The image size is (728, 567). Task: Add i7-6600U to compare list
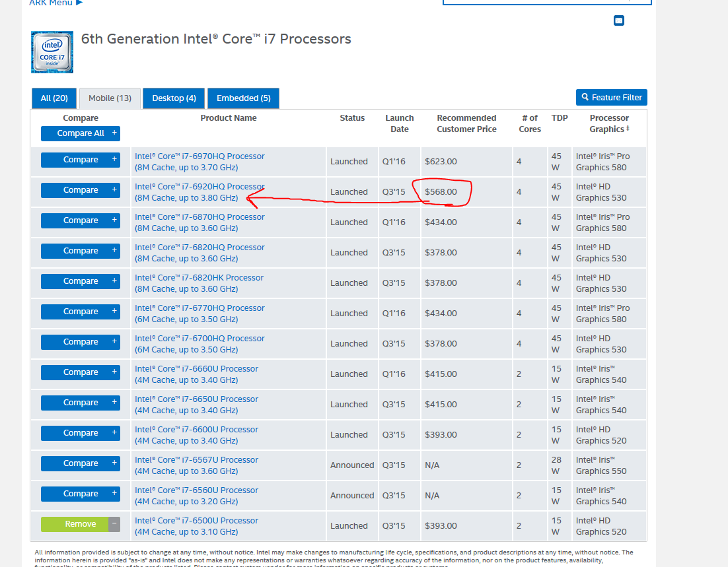[81, 434]
